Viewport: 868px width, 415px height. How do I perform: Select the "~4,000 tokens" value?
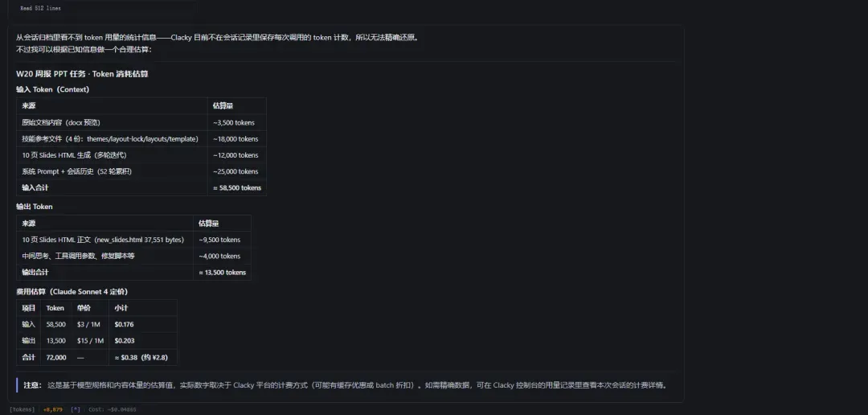click(x=219, y=256)
